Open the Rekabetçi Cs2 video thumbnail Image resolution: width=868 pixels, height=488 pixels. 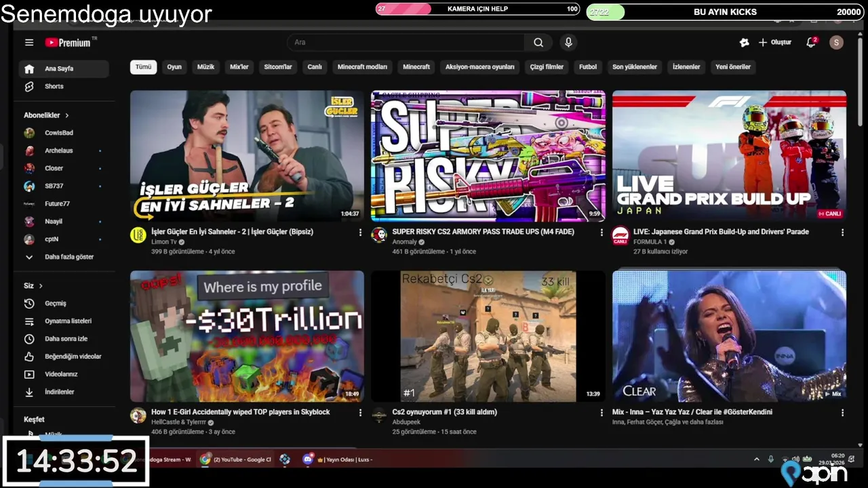tap(488, 336)
